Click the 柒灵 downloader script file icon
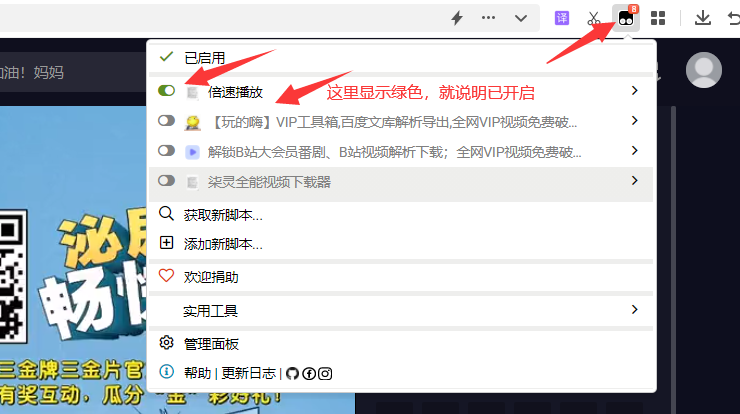Image resolution: width=740 pixels, height=414 pixels. coord(192,182)
